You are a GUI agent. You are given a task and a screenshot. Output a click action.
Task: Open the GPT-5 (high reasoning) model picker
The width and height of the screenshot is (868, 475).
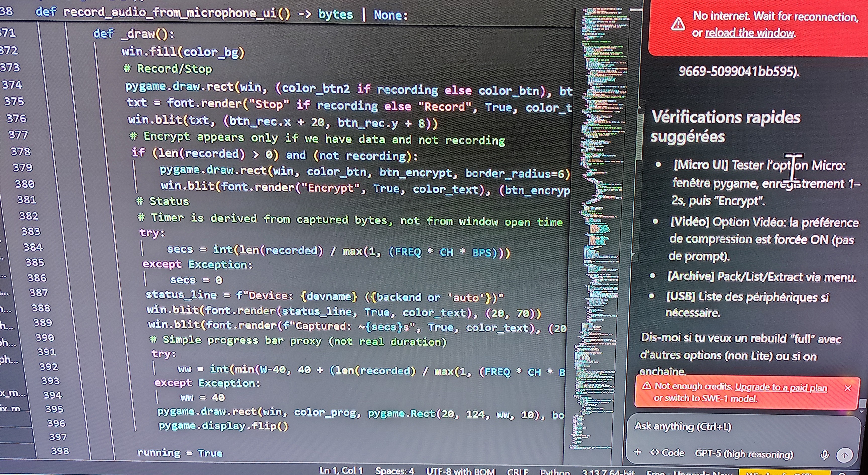(744, 454)
